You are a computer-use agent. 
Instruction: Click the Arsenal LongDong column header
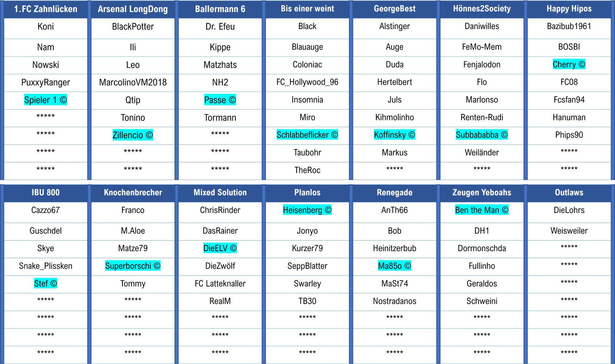(133, 9)
